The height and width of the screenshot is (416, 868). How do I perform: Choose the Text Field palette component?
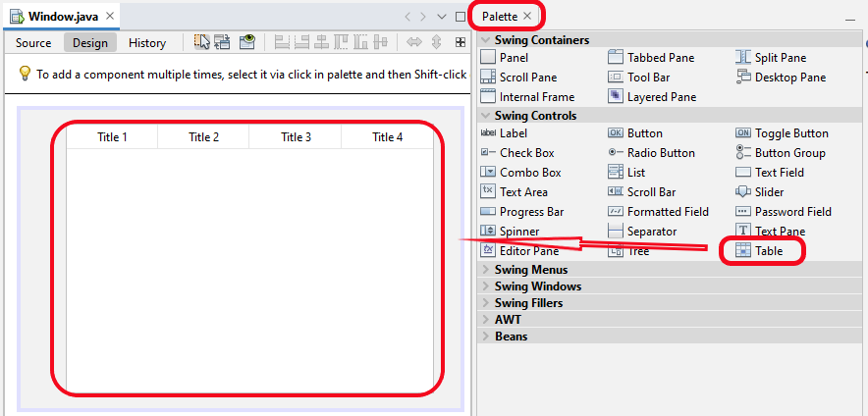[779, 173]
